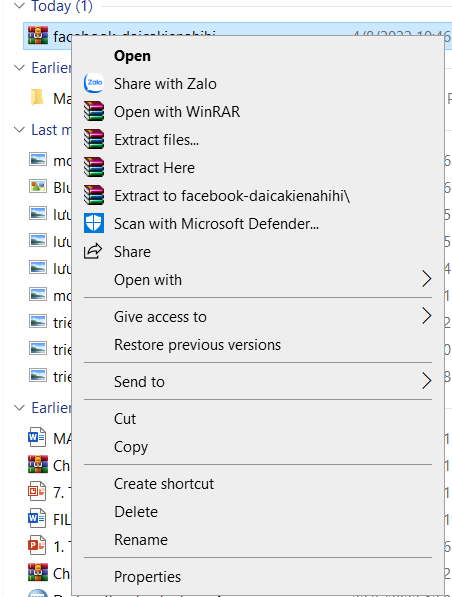The width and height of the screenshot is (452, 597).
Task: Click the bold Open entry
Action: point(132,56)
